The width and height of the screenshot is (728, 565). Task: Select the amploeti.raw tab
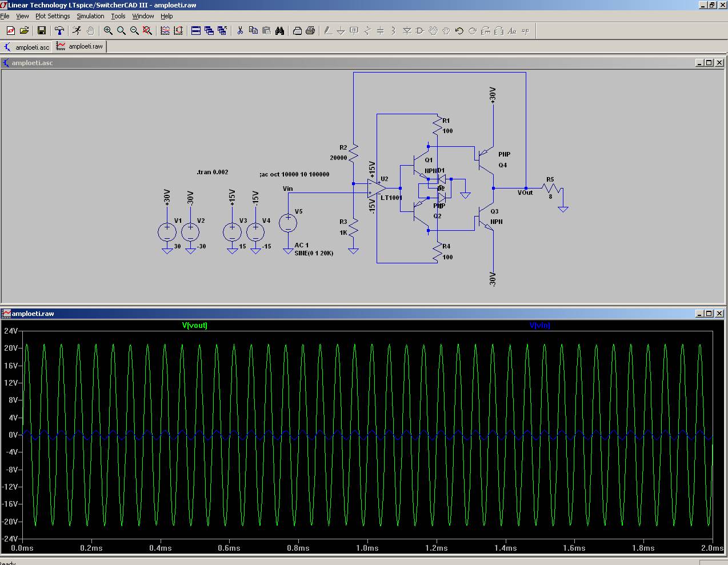(81, 46)
